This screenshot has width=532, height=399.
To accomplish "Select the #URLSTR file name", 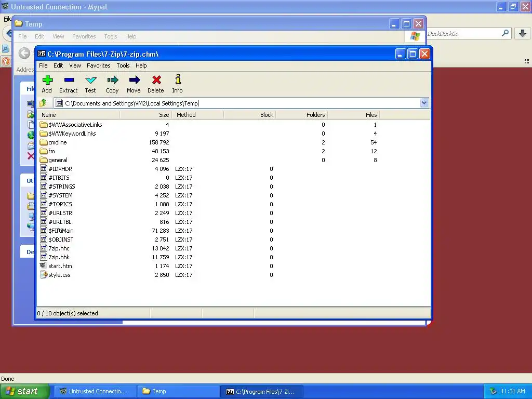I will [60, 212].
